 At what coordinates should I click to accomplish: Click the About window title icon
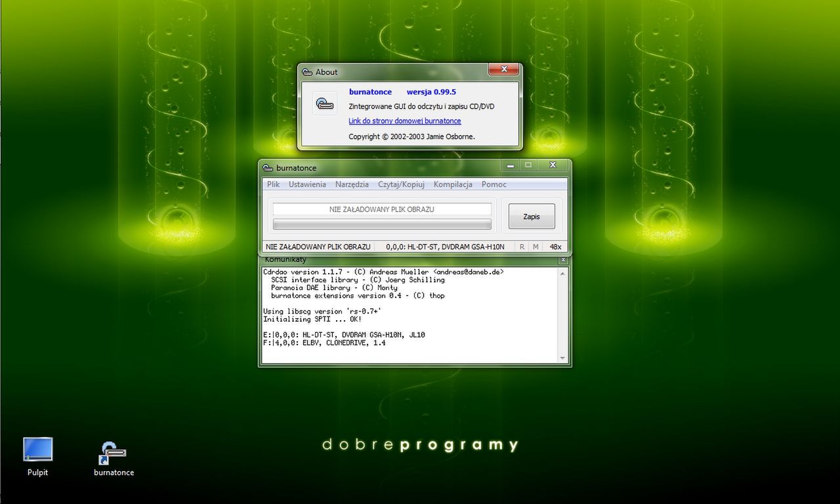click(x=306, y=72)
